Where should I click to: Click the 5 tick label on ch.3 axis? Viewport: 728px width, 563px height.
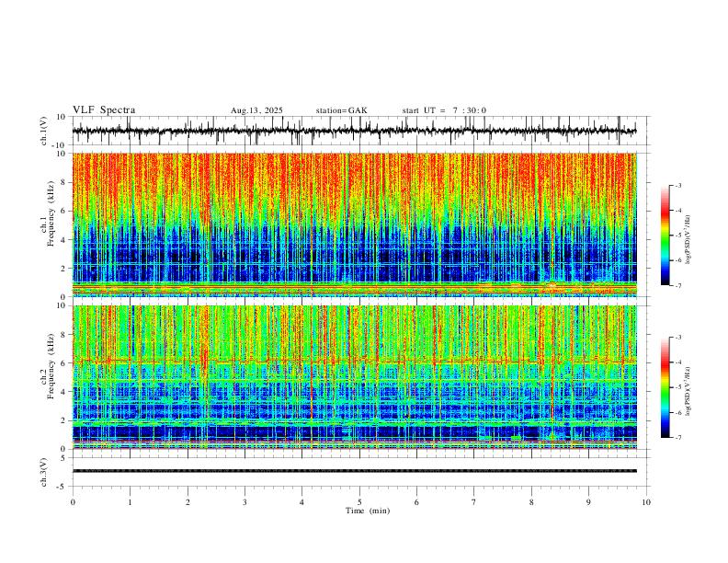coord(63,458)
